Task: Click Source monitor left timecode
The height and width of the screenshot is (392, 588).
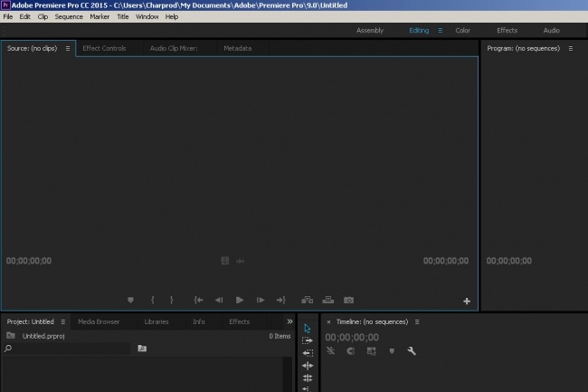Action: pos(29,261)
